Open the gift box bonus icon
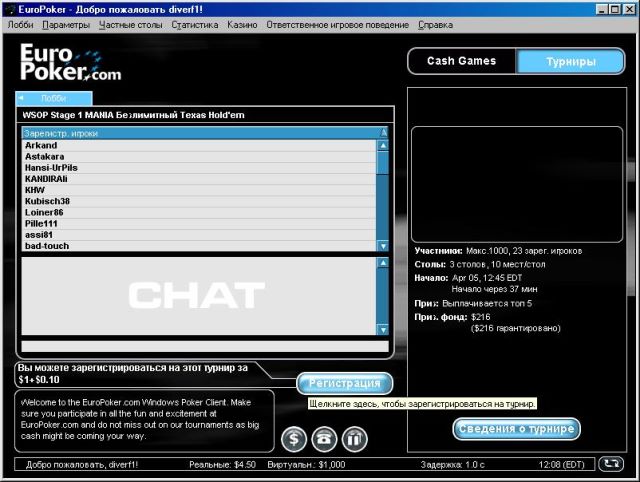 [x=354, y=439]
